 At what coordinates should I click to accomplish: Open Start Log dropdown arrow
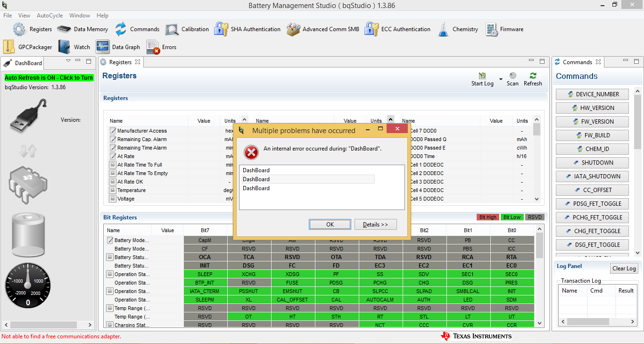click(x=500, y=78)
